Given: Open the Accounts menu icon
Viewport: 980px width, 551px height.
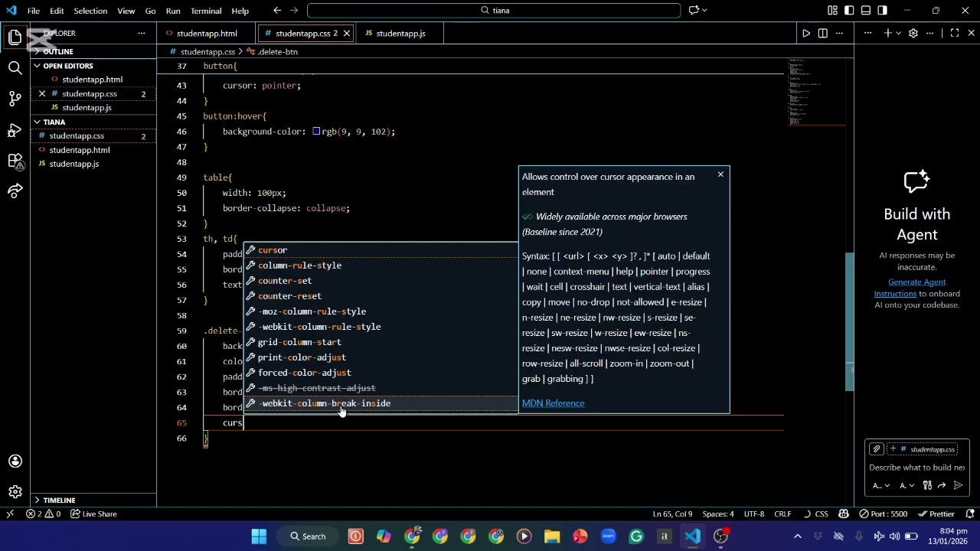Looking at the screenshot, I should [15, 461].
